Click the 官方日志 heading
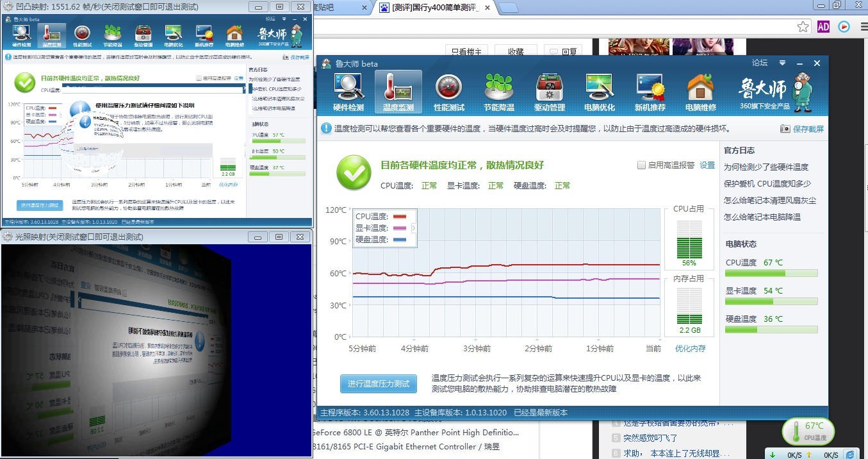This screenshot has height=459, width=868. [739, 151]
